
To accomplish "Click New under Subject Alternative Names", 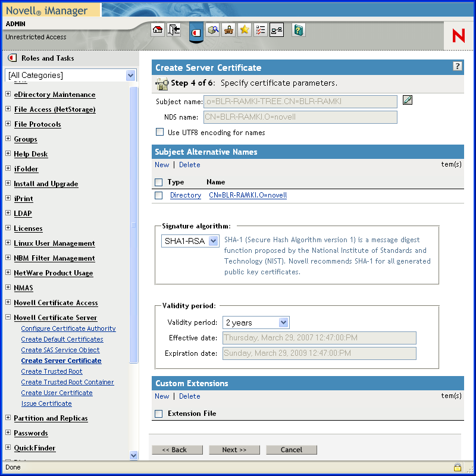I will pos(162,165).
